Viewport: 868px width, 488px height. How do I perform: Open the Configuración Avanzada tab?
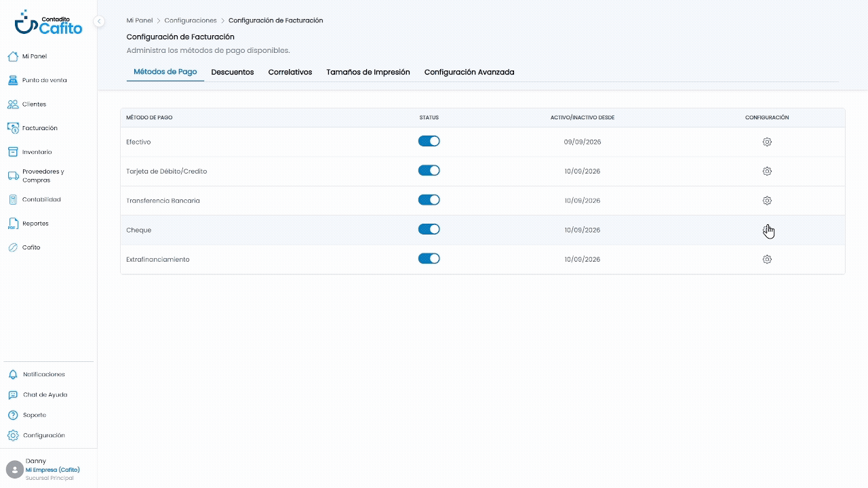469,72
